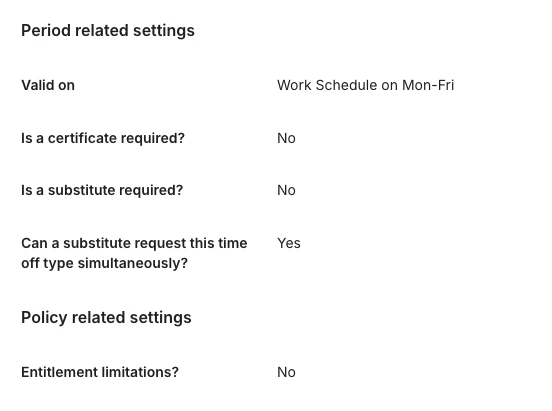Select the Can a substitute request label
This screenshot has height=411, width=552.
[x=134, y=253]
